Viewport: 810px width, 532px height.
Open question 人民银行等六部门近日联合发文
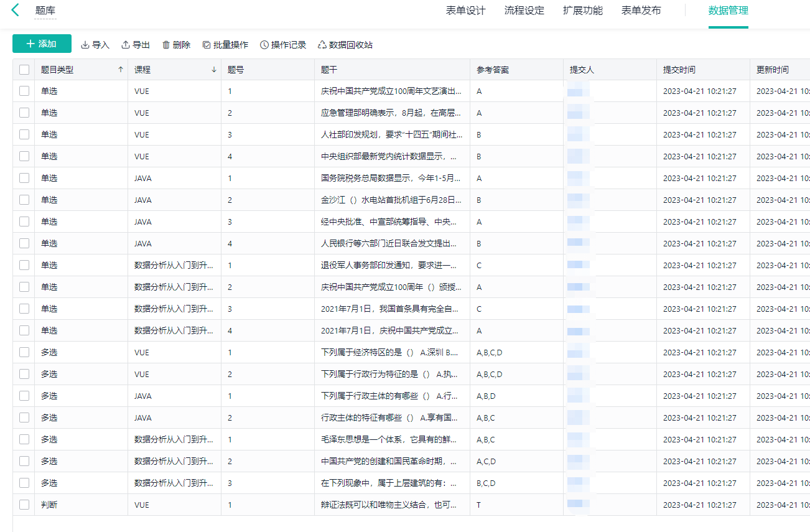coord(391,244)
